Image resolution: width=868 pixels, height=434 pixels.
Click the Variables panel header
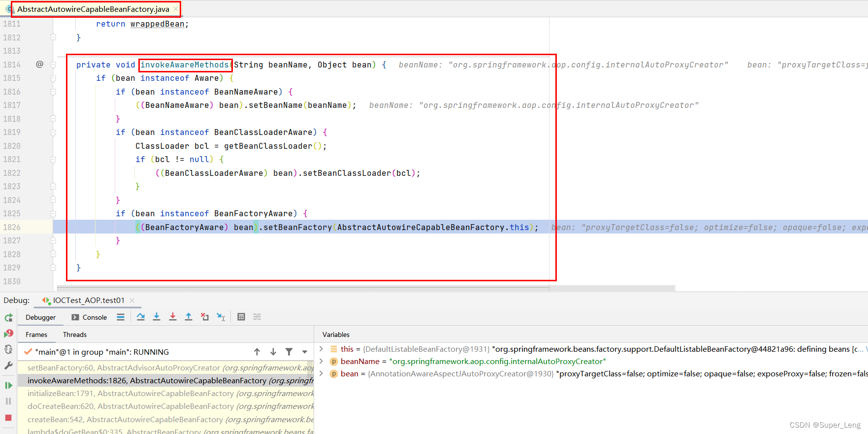(x=336, y=334)
